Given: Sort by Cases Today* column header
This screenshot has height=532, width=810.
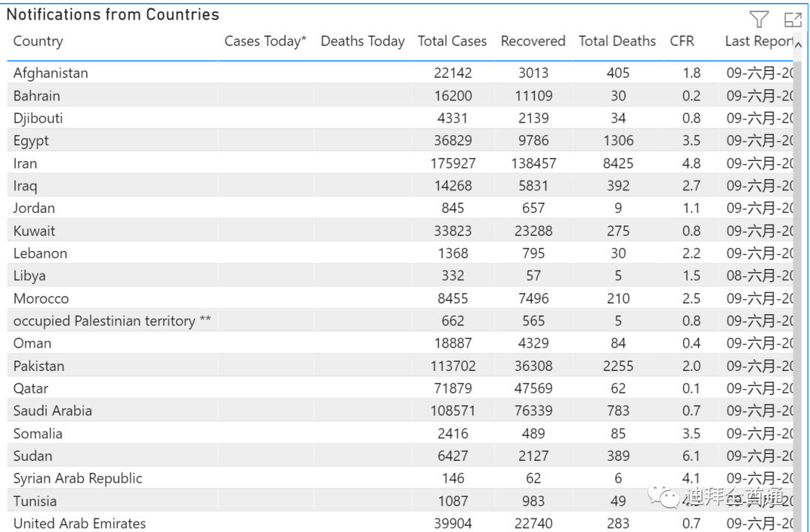Looking at the screenshot, I should point(265,42).
